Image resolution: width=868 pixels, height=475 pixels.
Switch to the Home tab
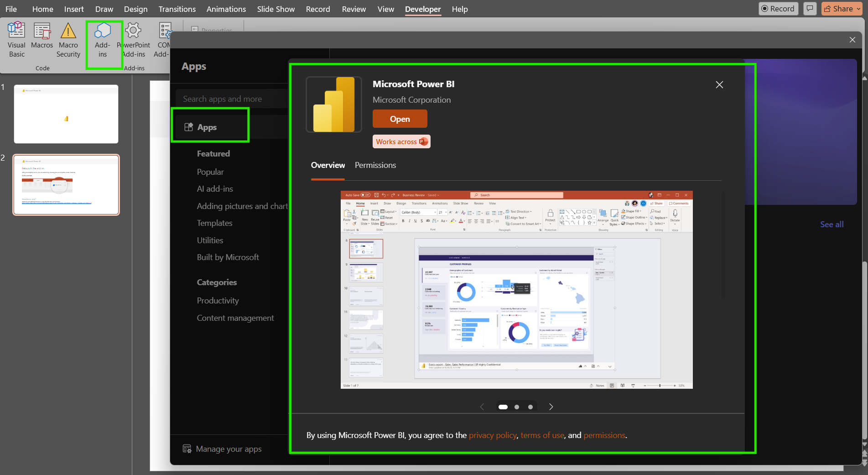[42, 9]
